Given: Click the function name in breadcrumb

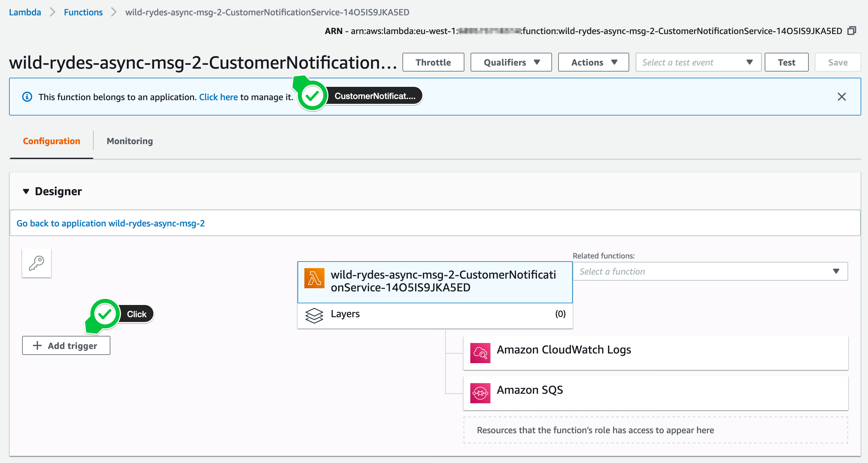Looking at the screenshot, I should [267, 12].
